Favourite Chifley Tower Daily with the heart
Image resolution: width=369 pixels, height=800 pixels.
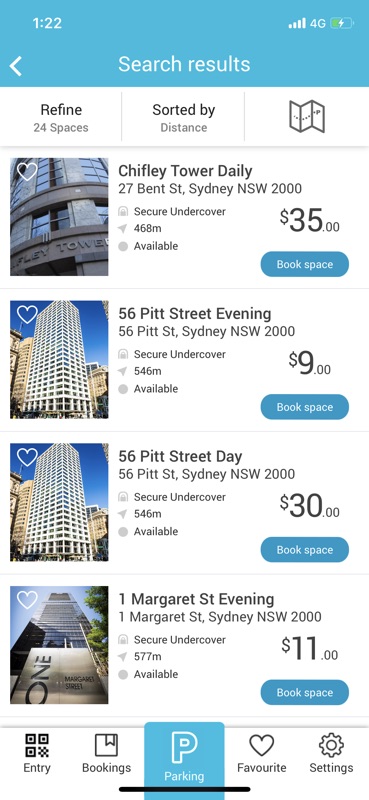click(27, 171)
